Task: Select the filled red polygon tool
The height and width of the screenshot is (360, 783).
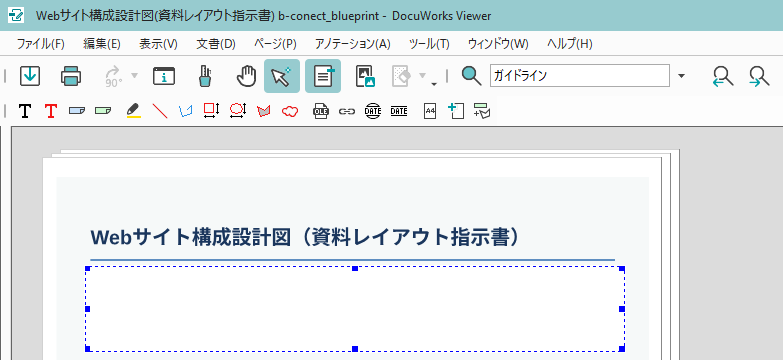Action: pos(264,111)
